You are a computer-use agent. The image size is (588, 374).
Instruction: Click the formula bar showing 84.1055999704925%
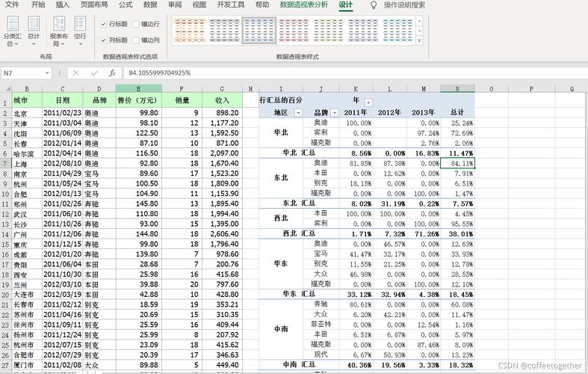click(356, 73)
